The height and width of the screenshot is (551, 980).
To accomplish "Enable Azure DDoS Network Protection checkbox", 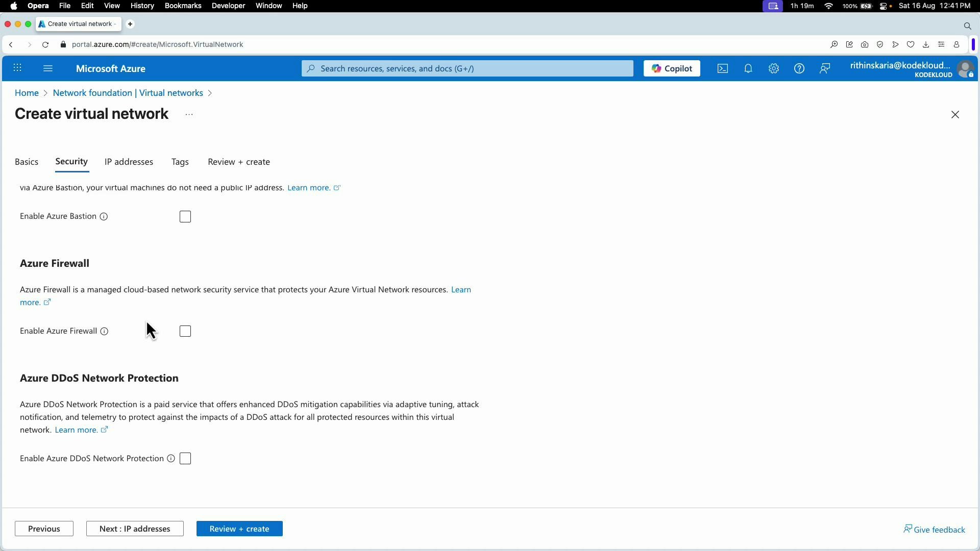I will tap(185, 458).
